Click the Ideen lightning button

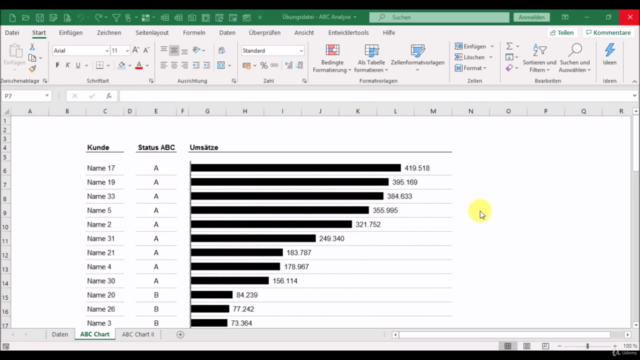[x=610, y=55]
